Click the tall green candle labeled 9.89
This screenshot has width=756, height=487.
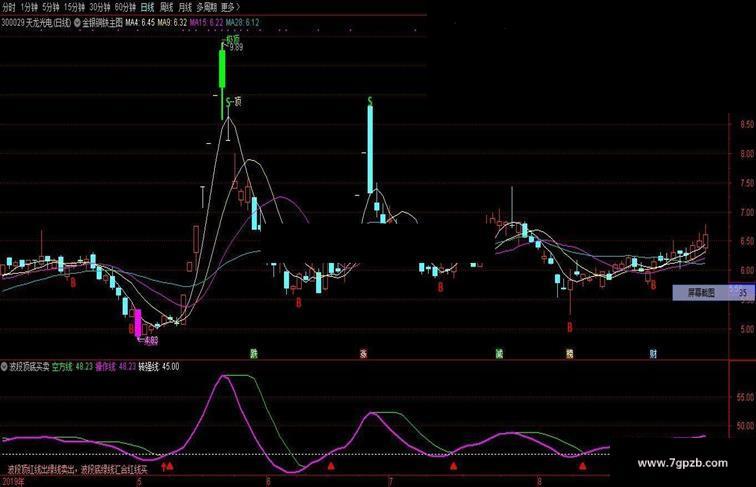[x=222, y=69]
